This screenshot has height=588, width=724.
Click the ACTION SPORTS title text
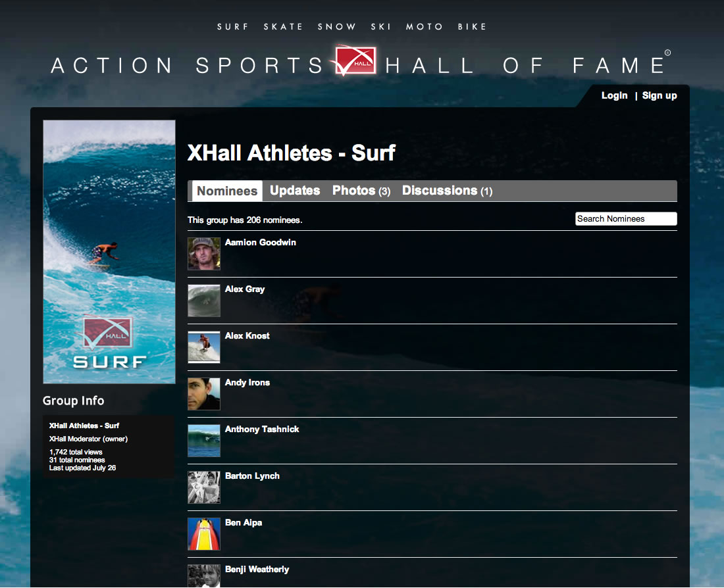(187, 65)
